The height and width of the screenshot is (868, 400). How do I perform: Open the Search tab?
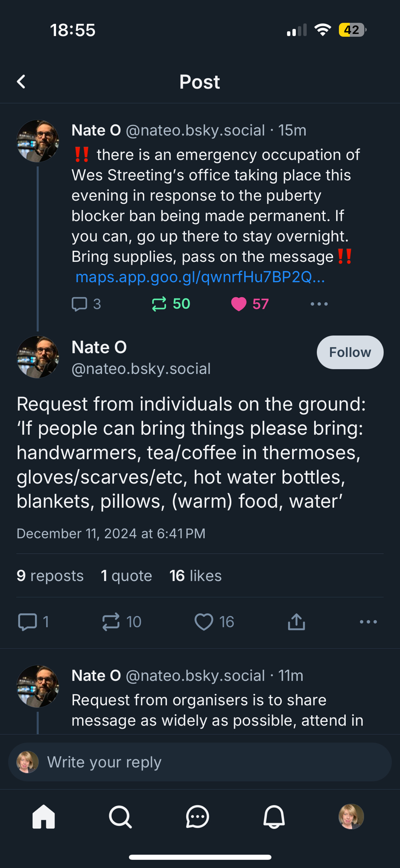tap(120, 817)
